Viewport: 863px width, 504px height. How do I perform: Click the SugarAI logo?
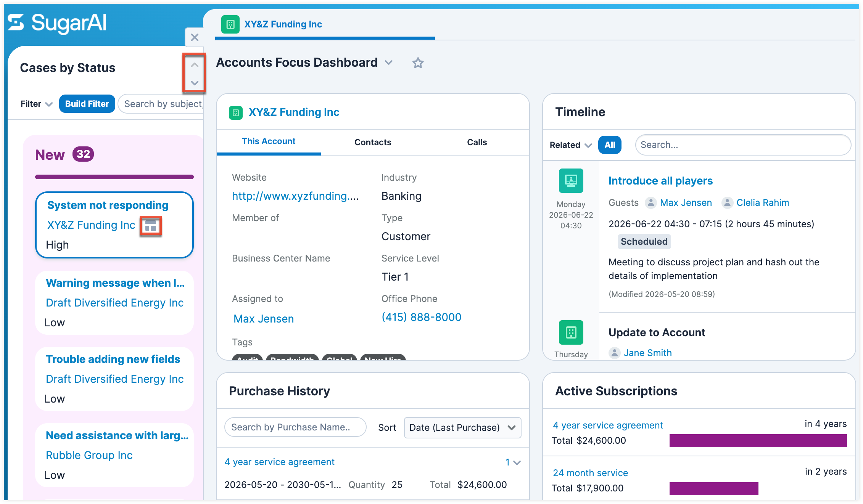[57, 23]
